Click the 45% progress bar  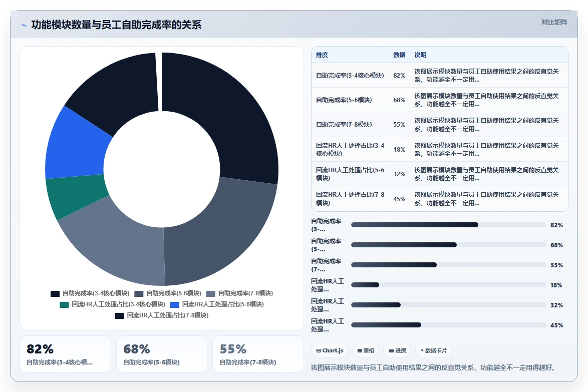click(448, 325)
